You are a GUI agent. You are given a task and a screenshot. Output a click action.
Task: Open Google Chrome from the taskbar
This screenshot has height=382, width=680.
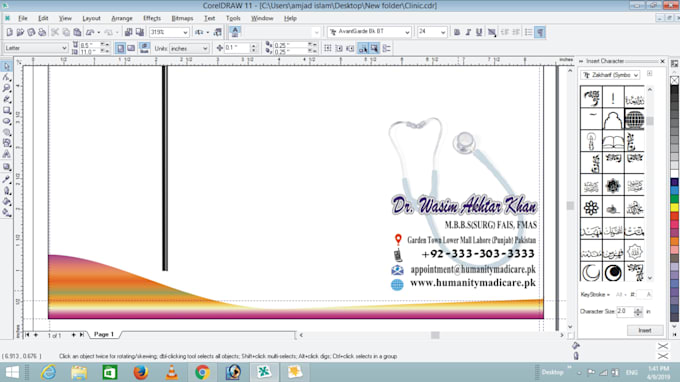(x=202, y=372)
